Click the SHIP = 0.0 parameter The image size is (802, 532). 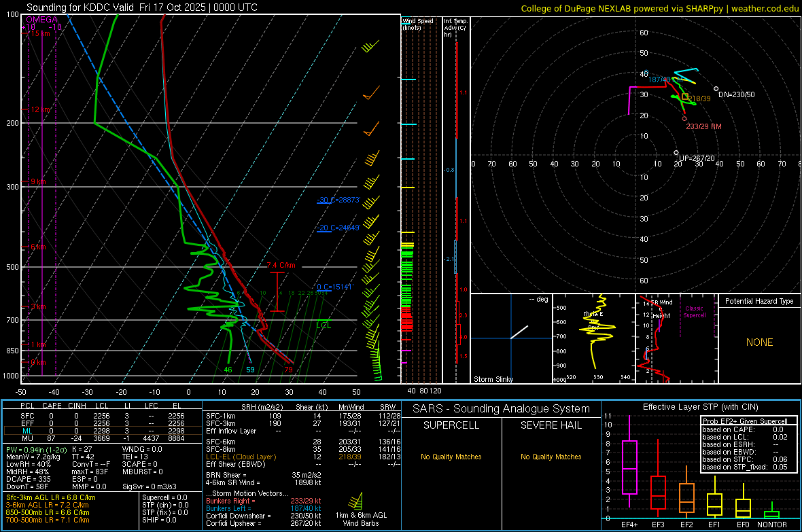pyautogui.click(x=159, y=520)
